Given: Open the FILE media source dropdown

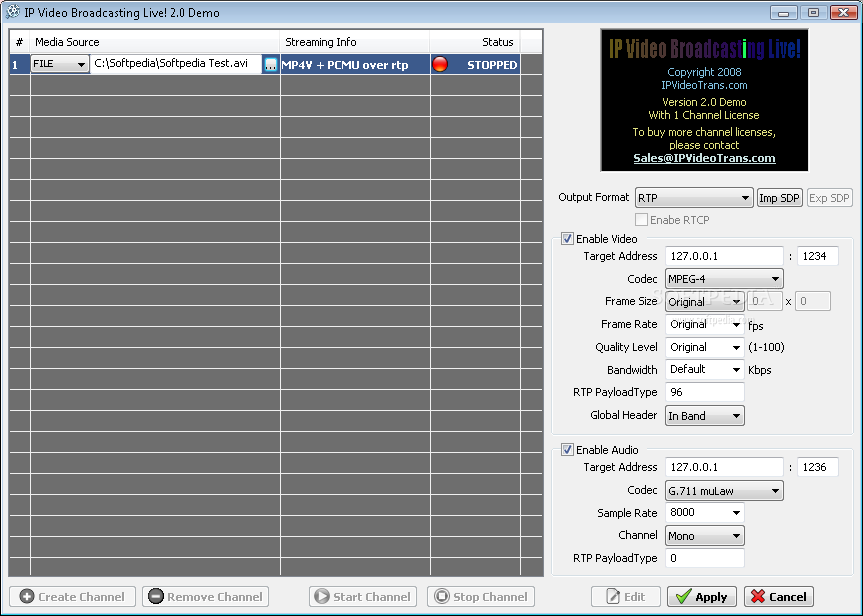Looking at the screenshot, I should pos(60,64).
